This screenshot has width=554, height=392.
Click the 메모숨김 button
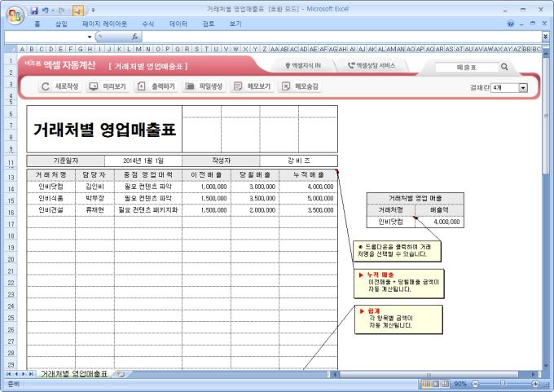301,86
